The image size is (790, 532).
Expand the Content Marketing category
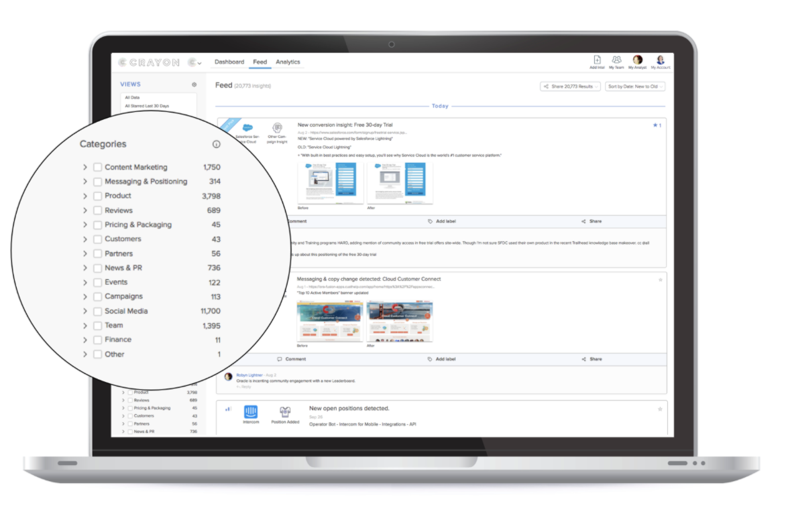tap(84, 167)
